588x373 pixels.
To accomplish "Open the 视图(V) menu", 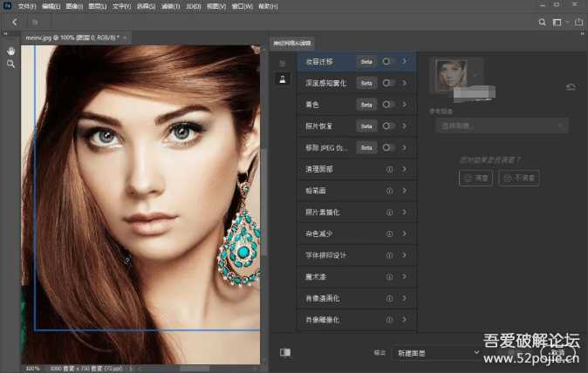I will [216, 6].
